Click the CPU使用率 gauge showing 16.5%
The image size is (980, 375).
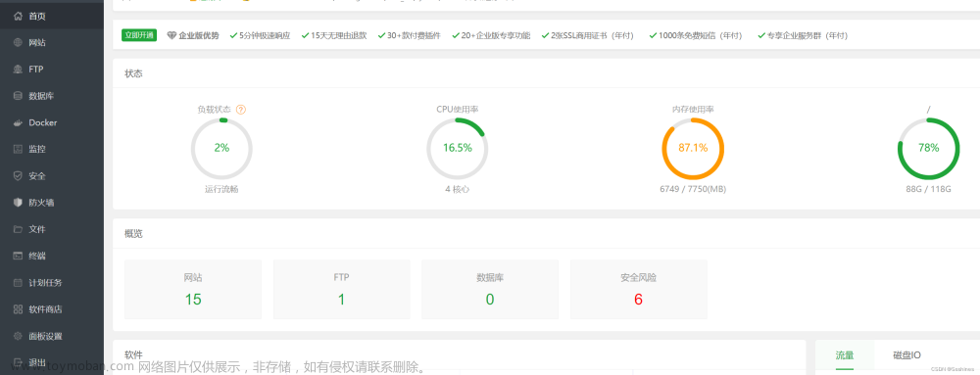[x=458, y=149]
